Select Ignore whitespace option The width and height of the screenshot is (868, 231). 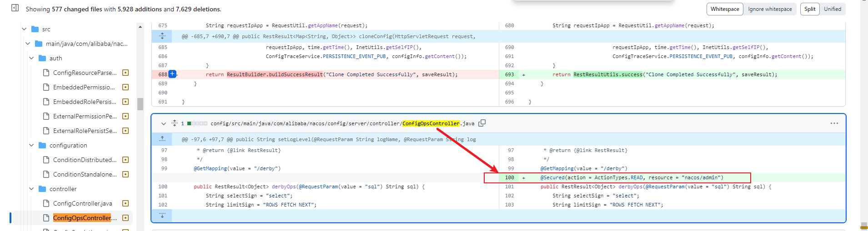[770, 9]
